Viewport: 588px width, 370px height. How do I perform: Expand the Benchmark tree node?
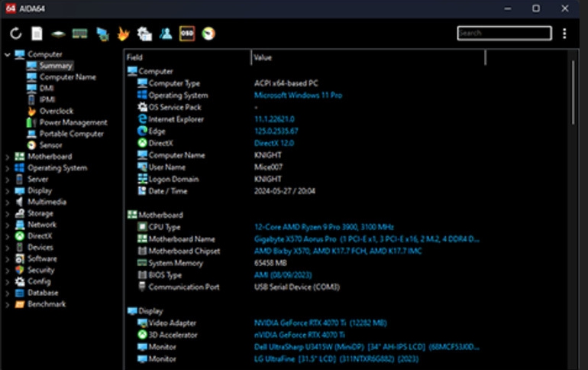(7, 305)
